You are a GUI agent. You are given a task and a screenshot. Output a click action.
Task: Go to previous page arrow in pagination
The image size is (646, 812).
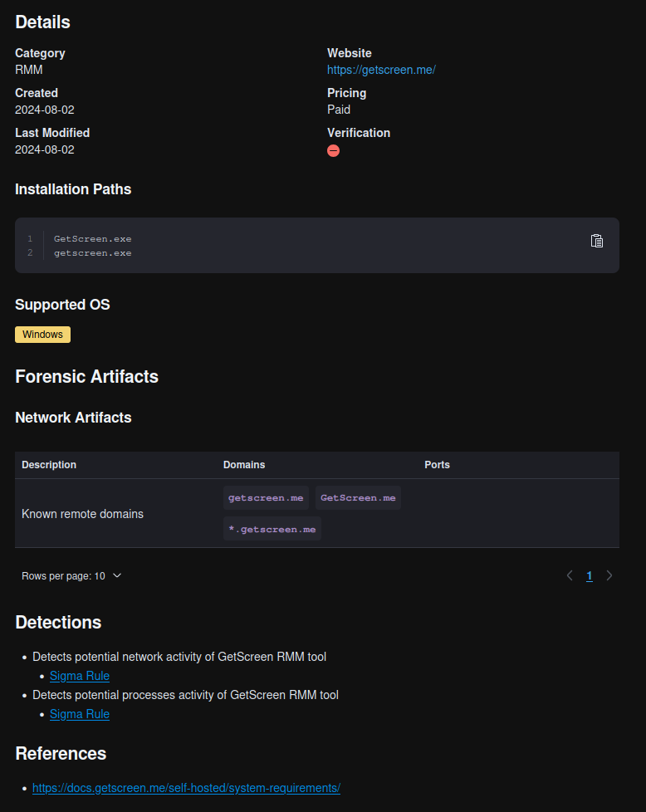pyautogui.click(x=570, y=576)
